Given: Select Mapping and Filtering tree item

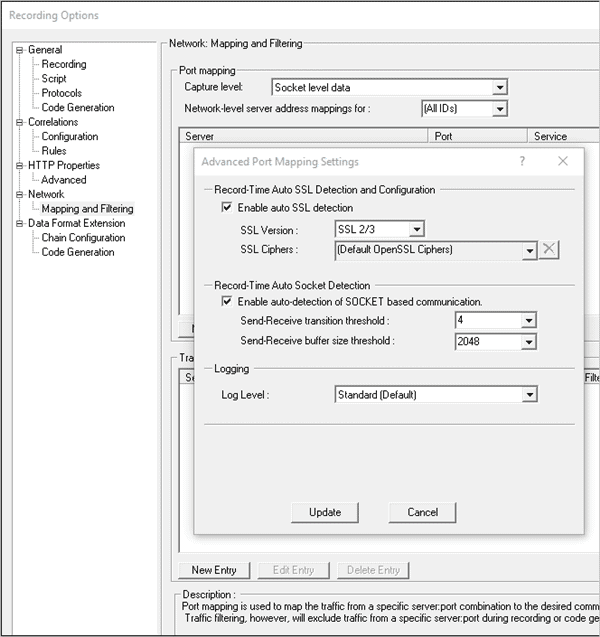Looking at the screenshot, I should (87, 208).
